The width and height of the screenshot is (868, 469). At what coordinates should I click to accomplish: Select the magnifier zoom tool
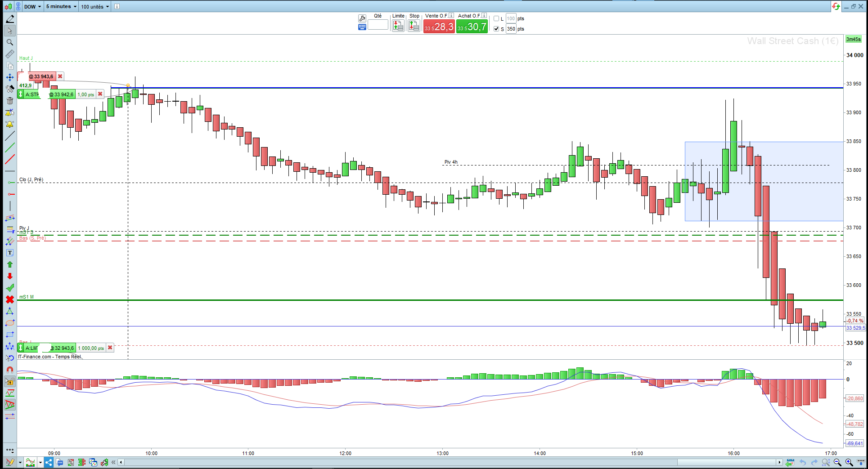coord(9,42)
